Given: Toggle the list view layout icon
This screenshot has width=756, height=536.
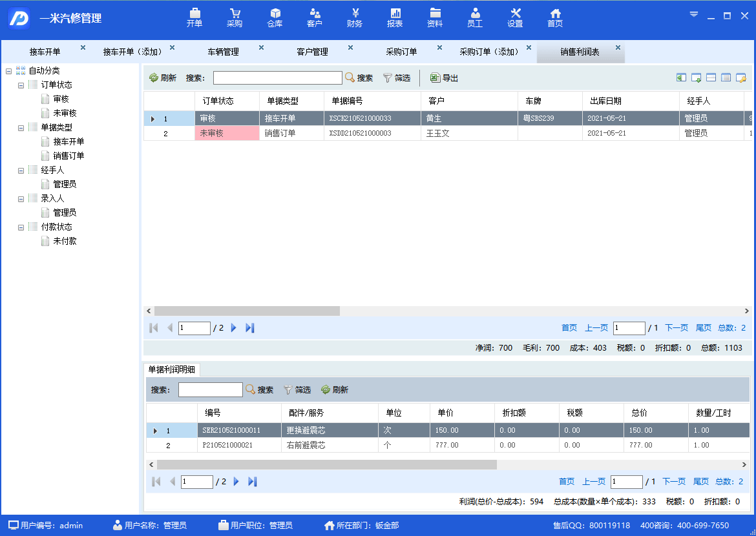Looking at the screenshot, I should pyautogui.click(x=726, y=78).
